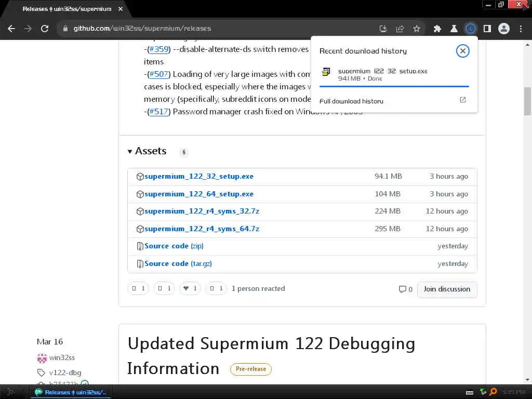Download supermium_122_64_setup.exe asset
Screen dimensions: 532x399
[x=199, y=194]
